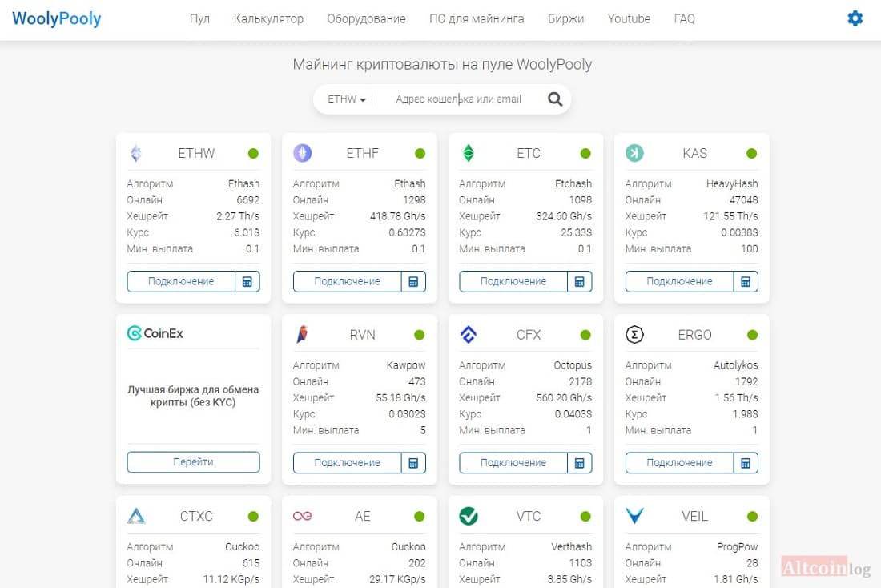The height and width of the screenshot is (588, 881).
Task: Click Подключение button in KAS card
Action: [679, 282]
